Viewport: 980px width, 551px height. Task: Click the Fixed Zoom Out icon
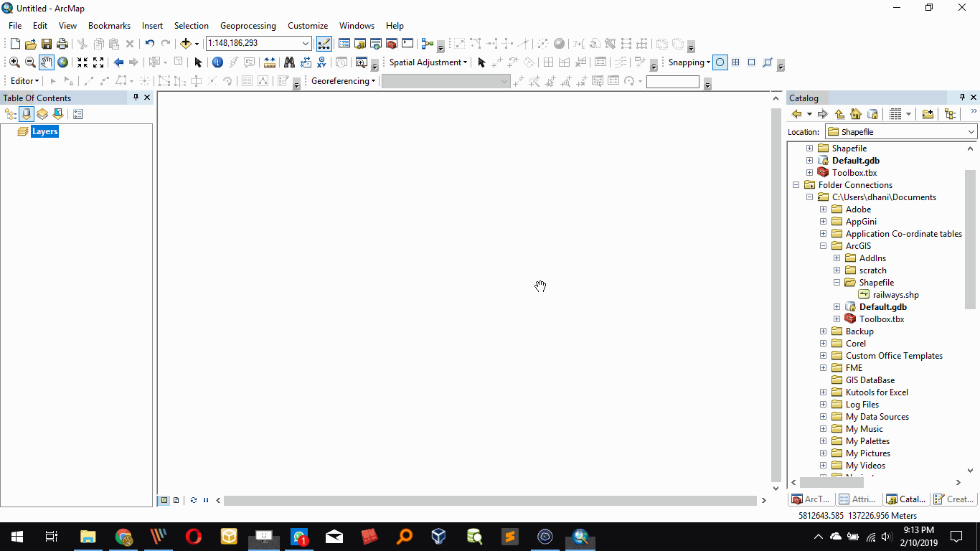click(98, 62)
